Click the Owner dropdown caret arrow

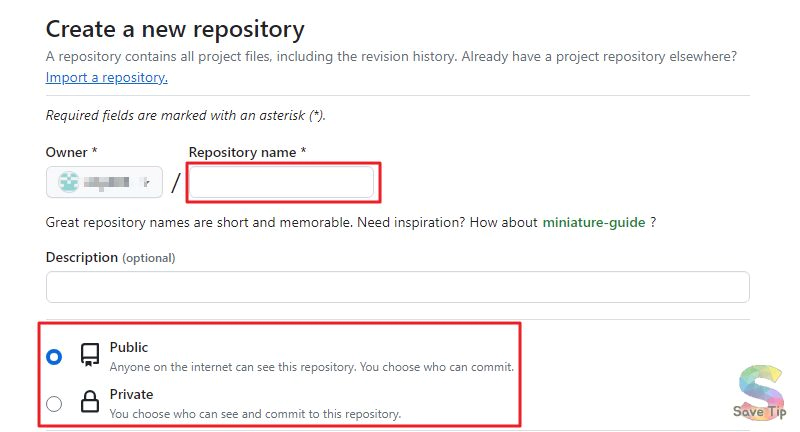tap(146, 182)
